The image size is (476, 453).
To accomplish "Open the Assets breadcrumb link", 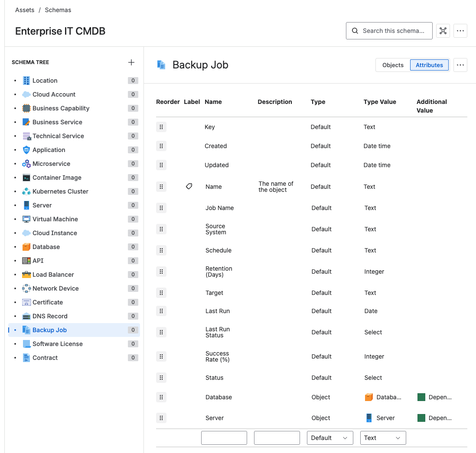I will [x=24, y=10].
